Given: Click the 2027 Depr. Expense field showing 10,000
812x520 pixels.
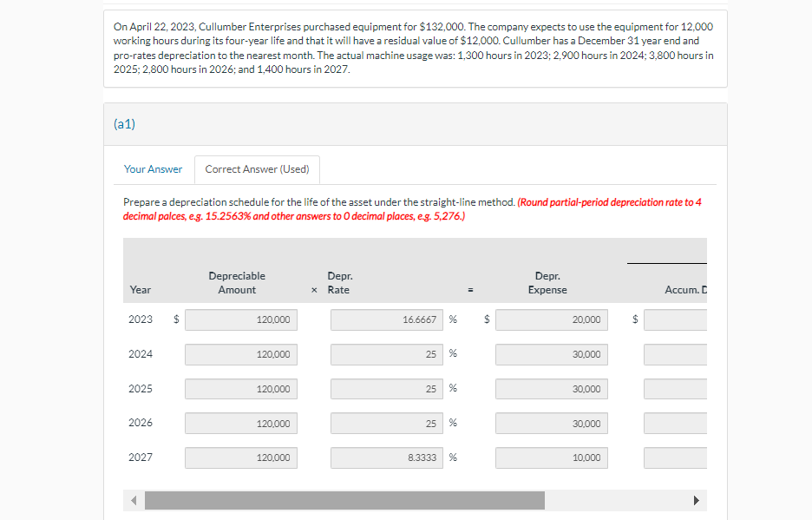Looking at the screenshot, I should pyautogui.click(x=551, y=457).
